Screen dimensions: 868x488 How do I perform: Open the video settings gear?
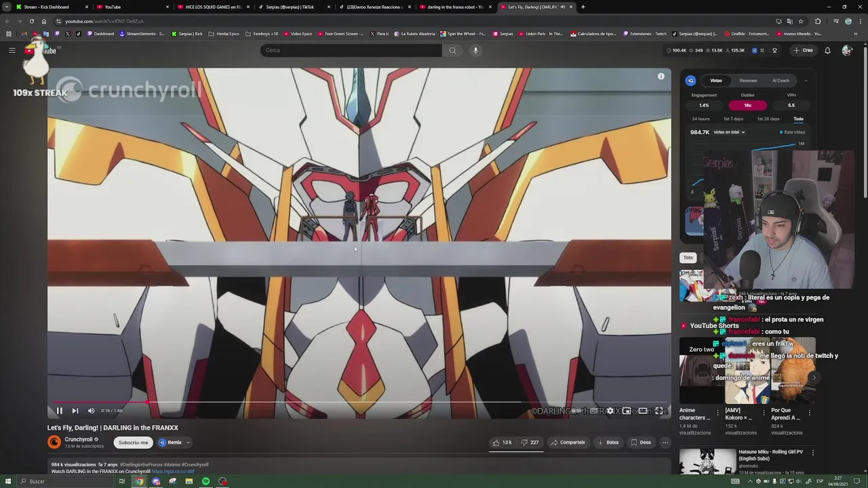tap(610, 411)
